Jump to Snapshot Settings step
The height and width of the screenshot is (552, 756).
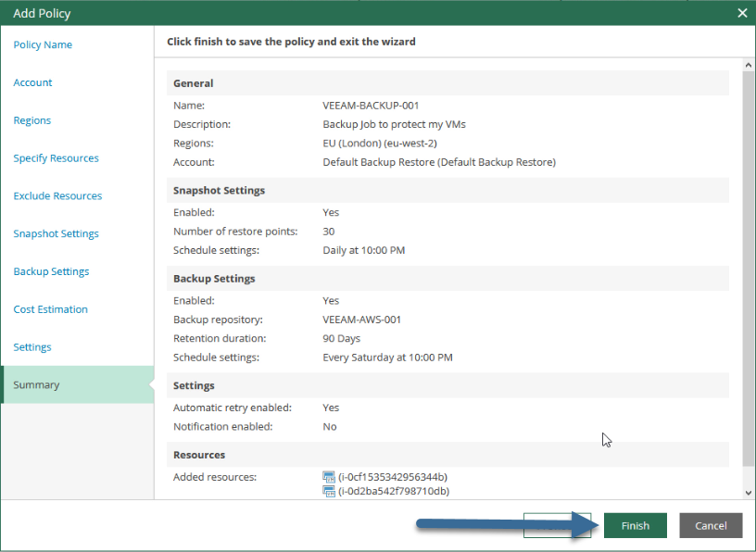pyautogui.click(x=56, y=233)
